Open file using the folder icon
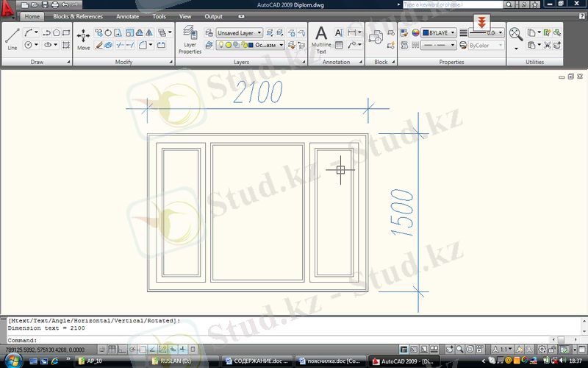This screenshot has height=368, width=588. pos(35,5)
